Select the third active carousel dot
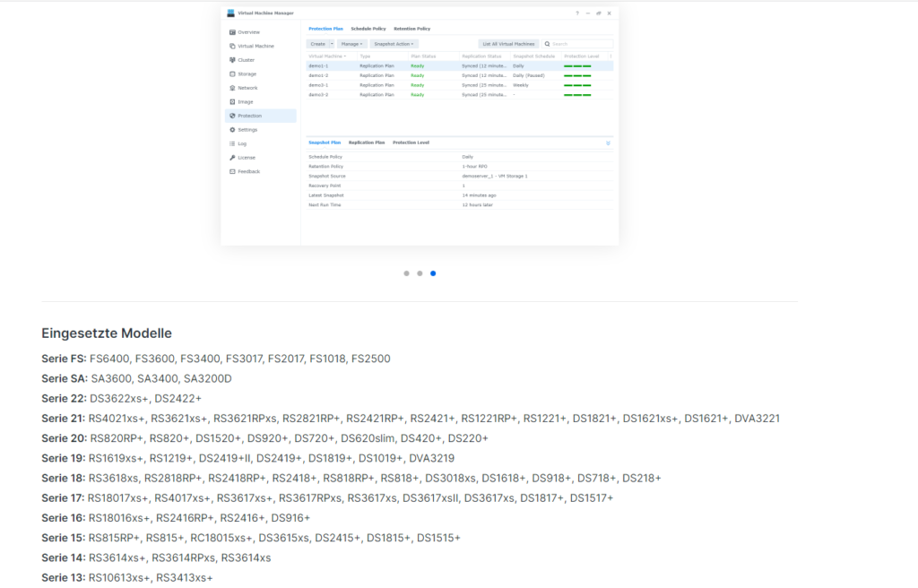 pyautogui.click(x=433, y=273)
